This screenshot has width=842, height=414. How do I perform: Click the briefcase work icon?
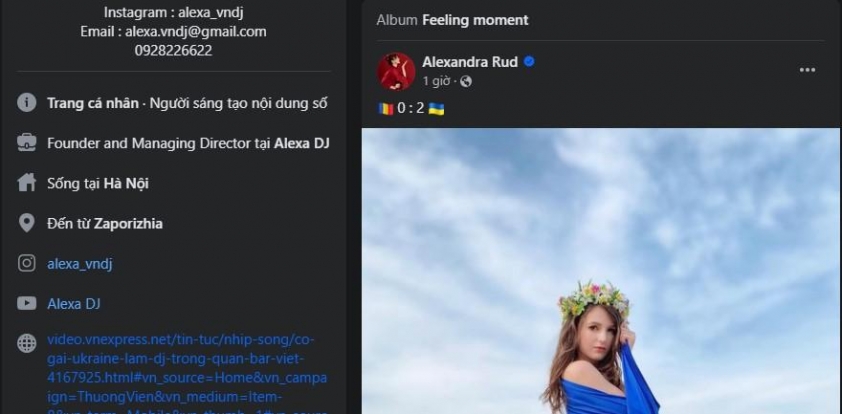tap(27, 143)
